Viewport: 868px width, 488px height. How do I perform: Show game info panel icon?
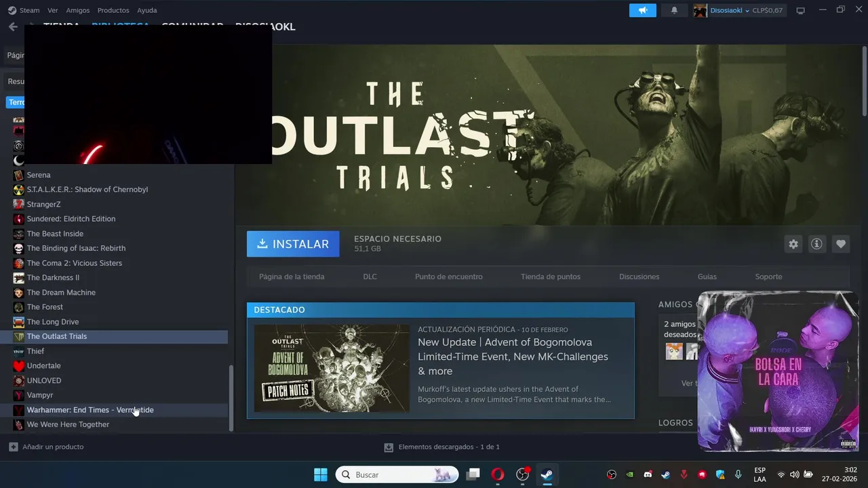pos(816,244)
